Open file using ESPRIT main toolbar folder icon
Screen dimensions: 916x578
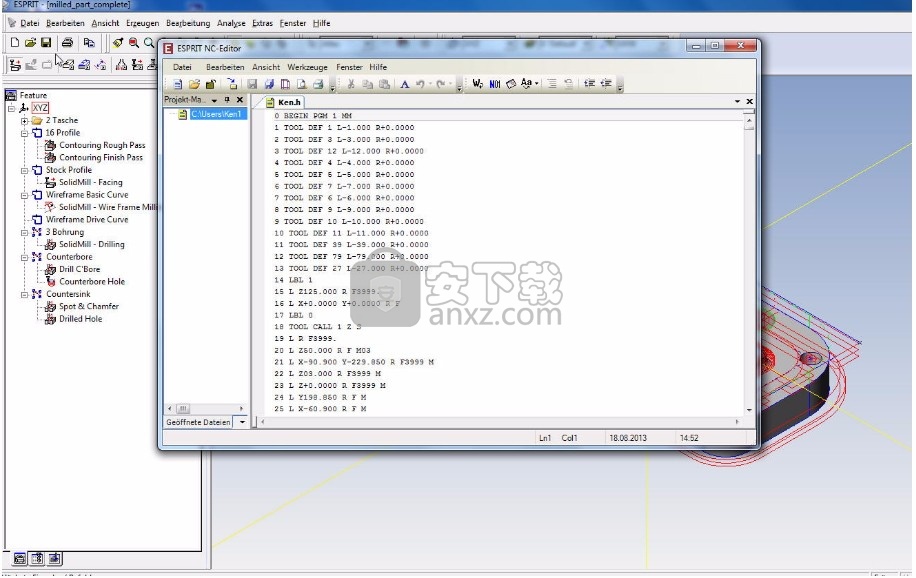(30, 42)
